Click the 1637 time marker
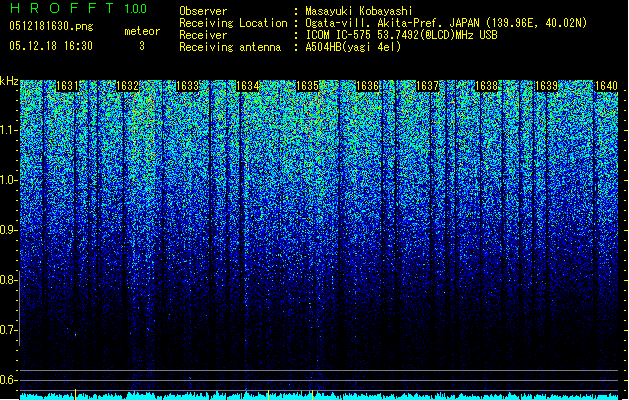629x400 pixels. pos(427,86)
